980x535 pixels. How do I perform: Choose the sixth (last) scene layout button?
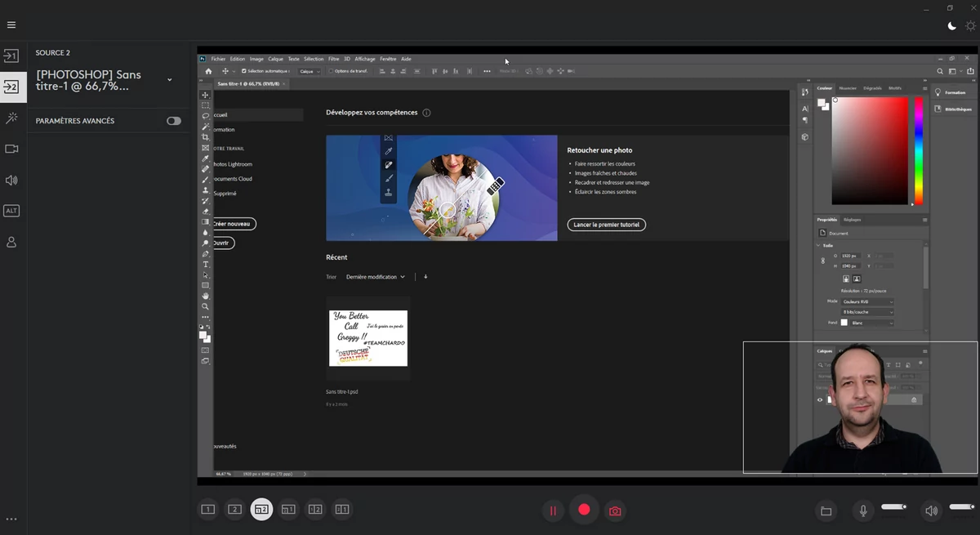tap(342, 510)
